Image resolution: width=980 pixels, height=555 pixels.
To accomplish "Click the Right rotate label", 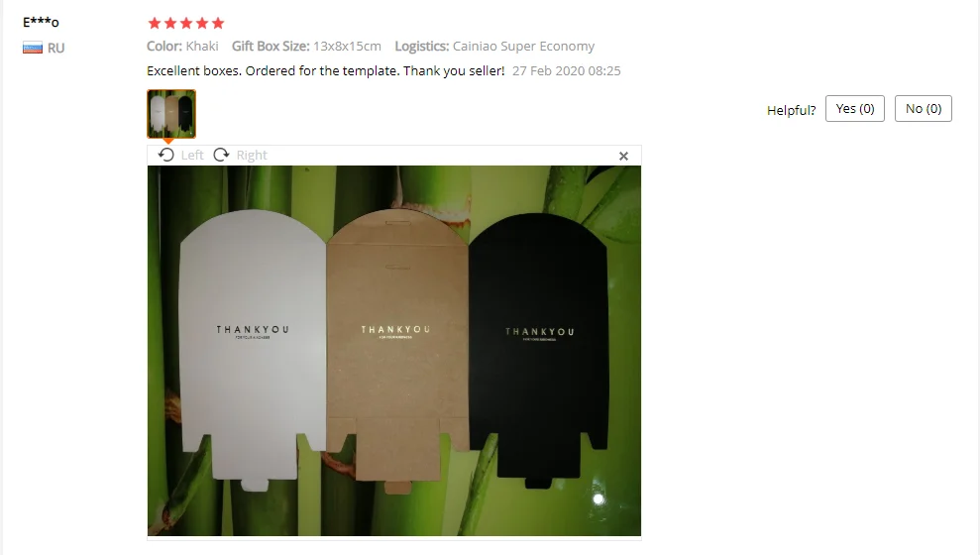I will click(x=252, y=155).
